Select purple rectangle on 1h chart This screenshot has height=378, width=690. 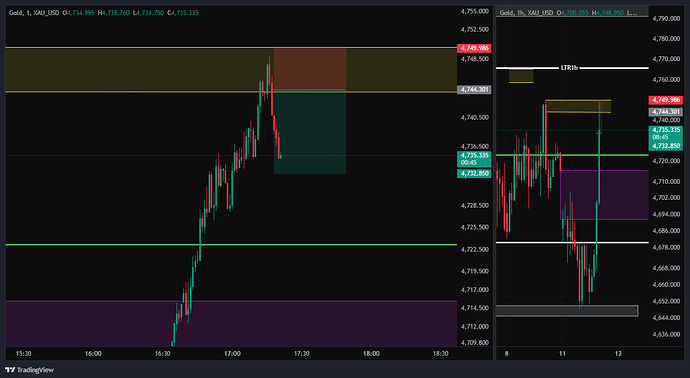click(x=604, y=195)
